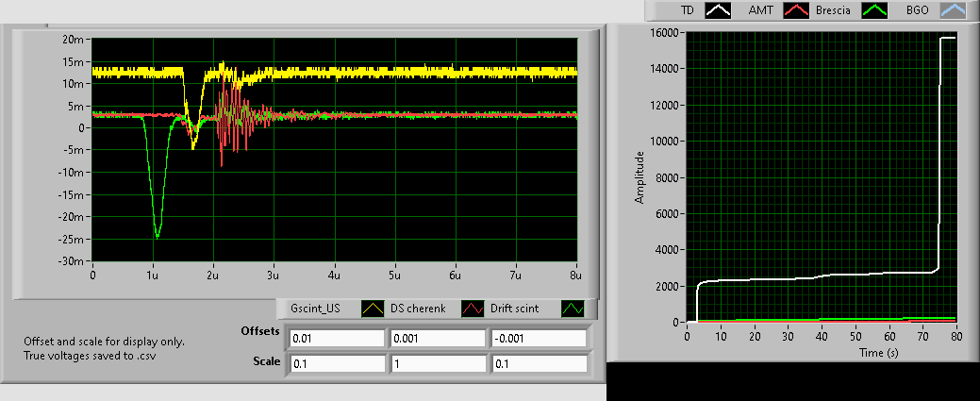This screenshot has width=980, height=401.
Task: Click the 8u end value on waveform x-axis
Action: click(575, 276)
